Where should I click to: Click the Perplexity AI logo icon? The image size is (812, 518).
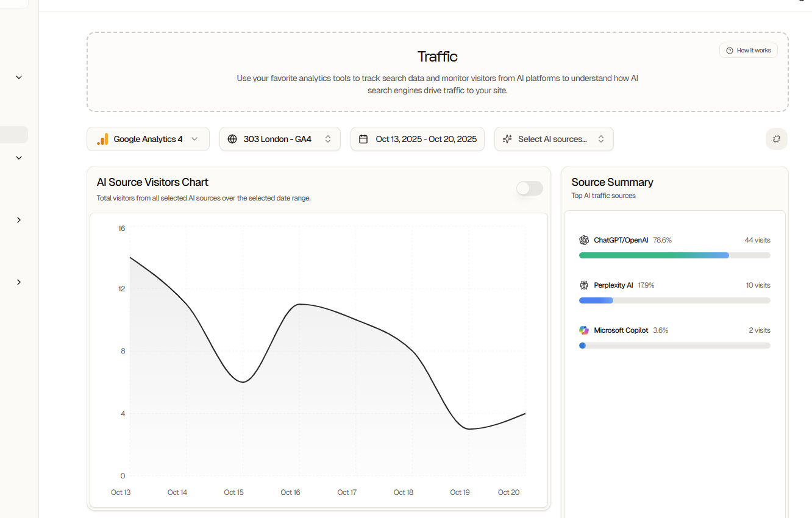[584, 285]
